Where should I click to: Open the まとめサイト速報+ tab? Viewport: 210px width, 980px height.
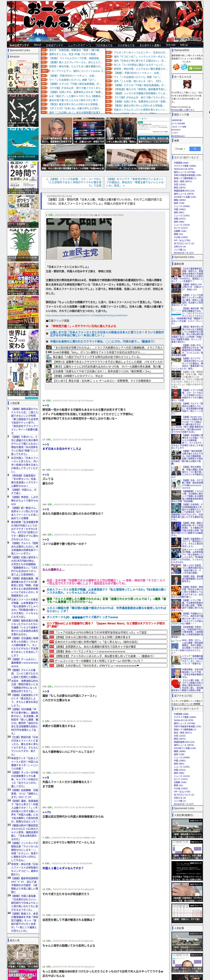[150, 45]
